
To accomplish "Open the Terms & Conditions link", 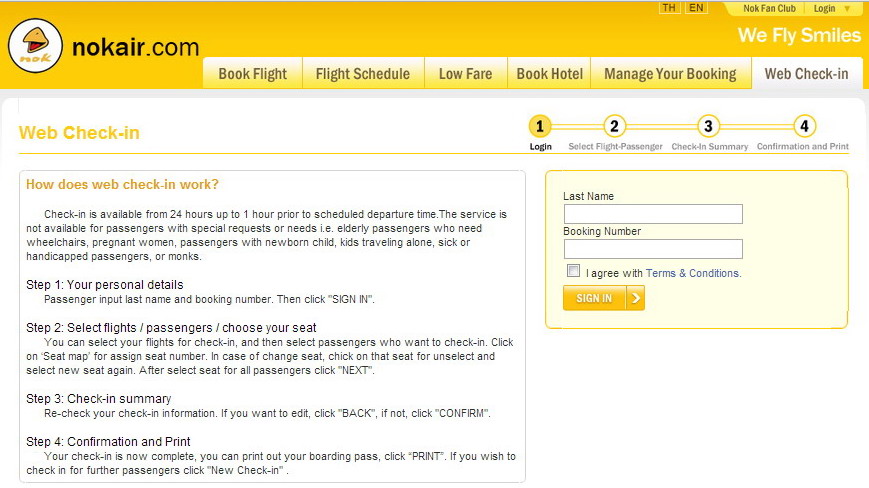I will (693, 273).
